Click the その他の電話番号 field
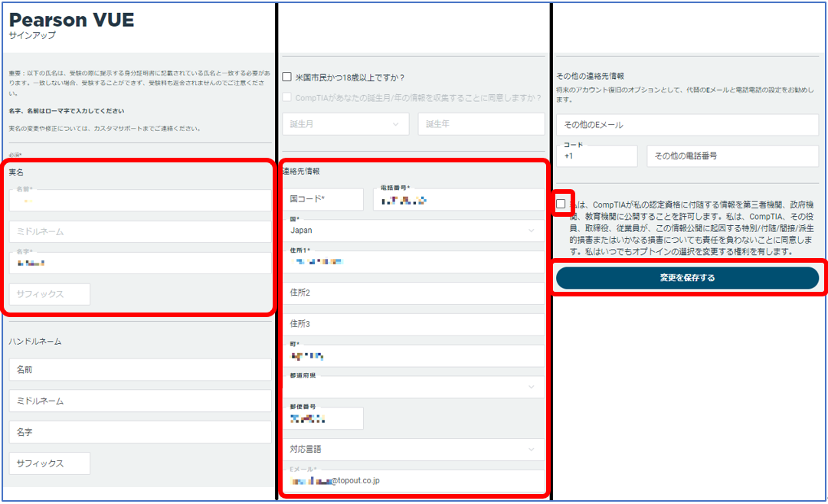828x504 pixels. click(x=733, y=156)
